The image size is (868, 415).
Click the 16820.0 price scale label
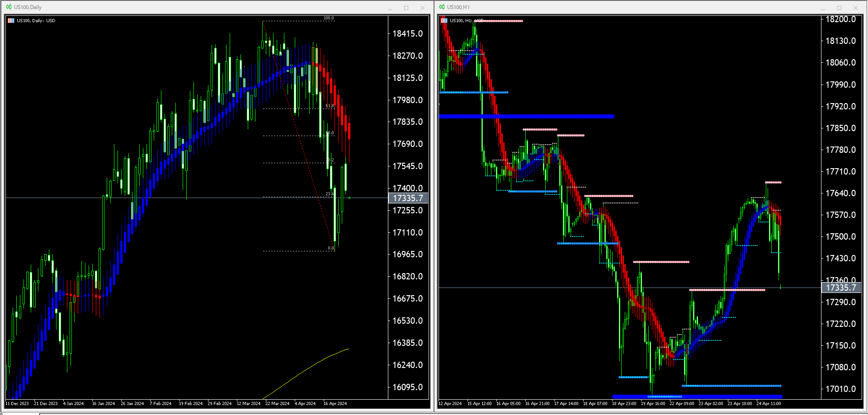[408, 277]
